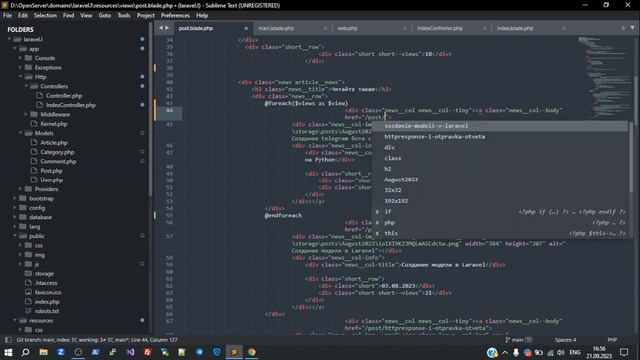Image resolution: width=640 pixels, height=360 pixels.
Task: Open taskbar search magnifier
Action: pos(25,352)
